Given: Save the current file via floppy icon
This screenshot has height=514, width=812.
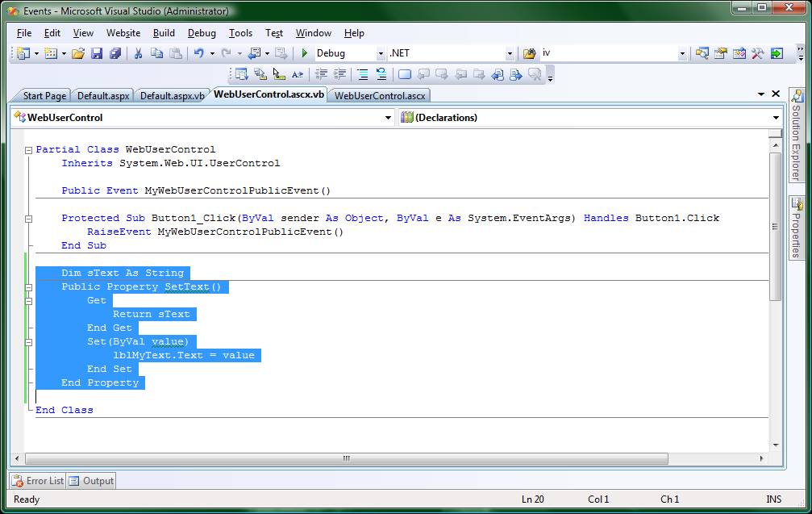Looking at the screenshot, I should pos(97,53).
